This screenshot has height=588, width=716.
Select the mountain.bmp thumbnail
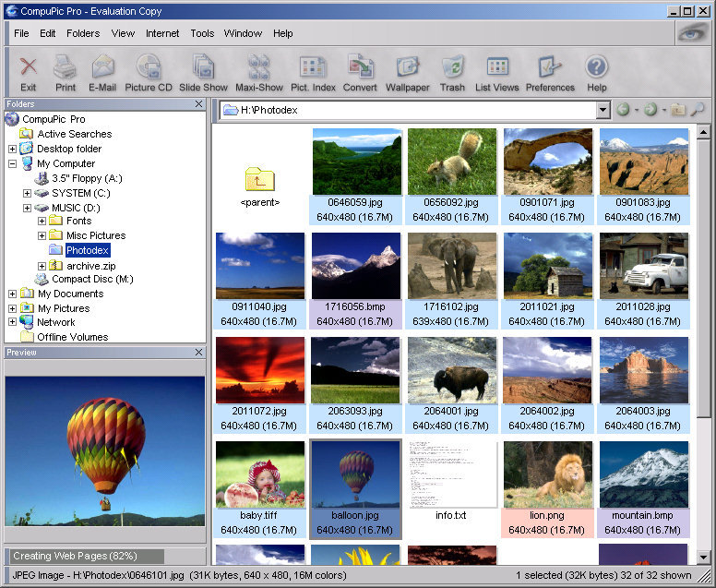click(643, 474)
